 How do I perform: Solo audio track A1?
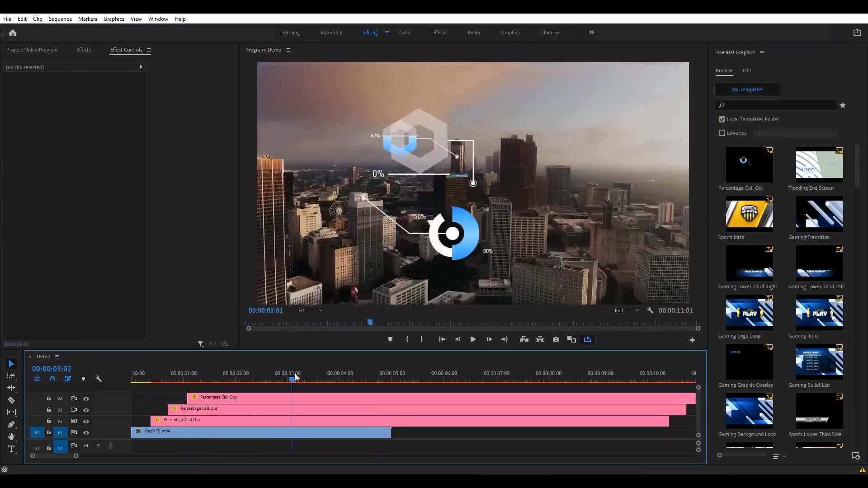pos(98,446)
